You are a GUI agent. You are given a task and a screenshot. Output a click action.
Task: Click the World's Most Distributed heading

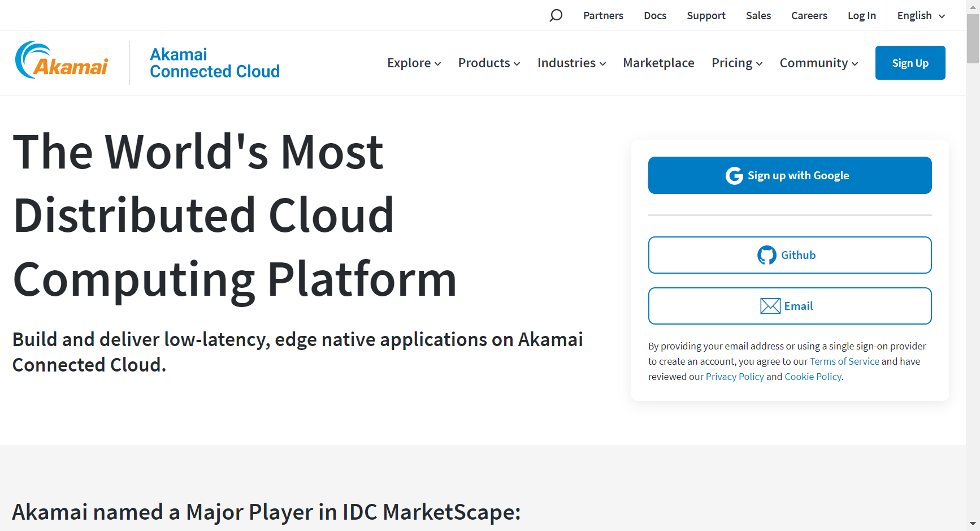[235, 215]
